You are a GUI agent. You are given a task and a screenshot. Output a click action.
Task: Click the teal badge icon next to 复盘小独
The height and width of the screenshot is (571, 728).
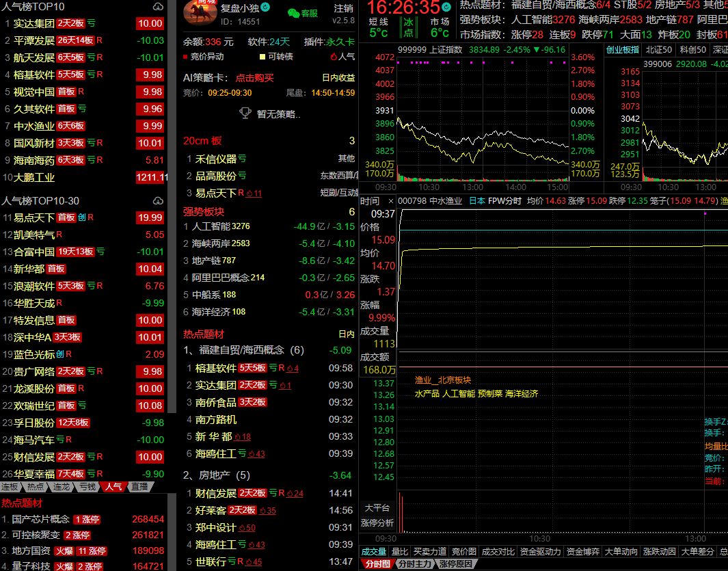[x=265, y=8]
